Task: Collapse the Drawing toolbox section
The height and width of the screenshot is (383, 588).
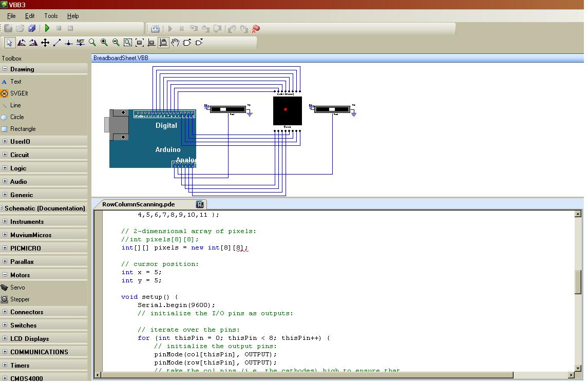Action: tap(5, 69)
